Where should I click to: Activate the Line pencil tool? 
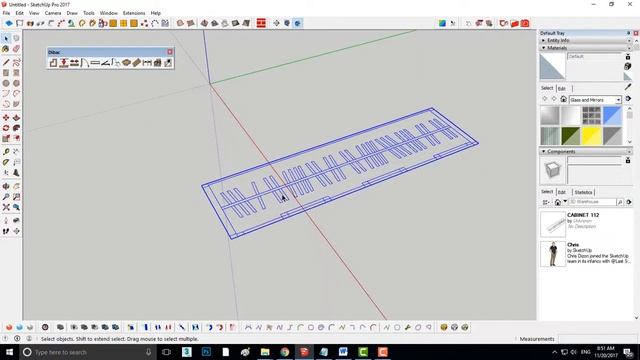(x=6, y=62)
